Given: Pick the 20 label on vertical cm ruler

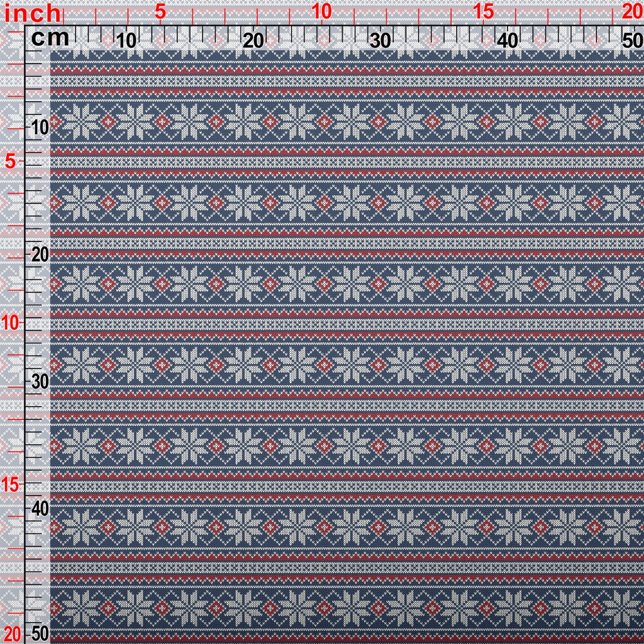Looking at the screenshot, I should coord(40,255).
